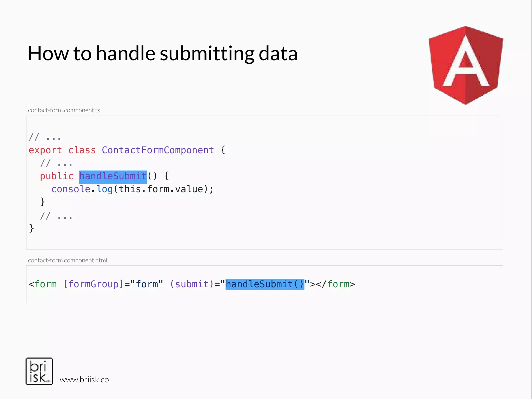Click the 'export' keyword
Image resolution: width=532 pixels, height=399 pixels.
pos(45,150)
